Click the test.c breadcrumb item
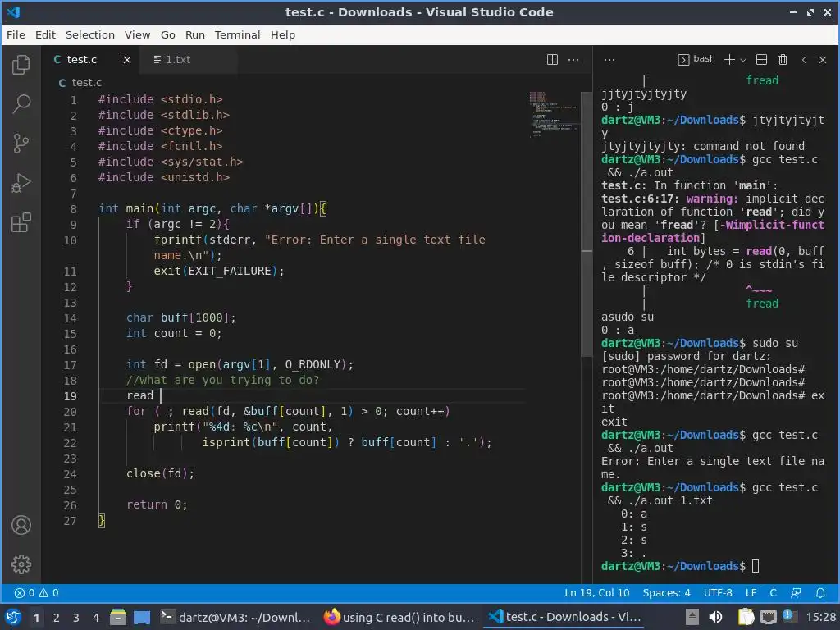 [x=80, y=83]
